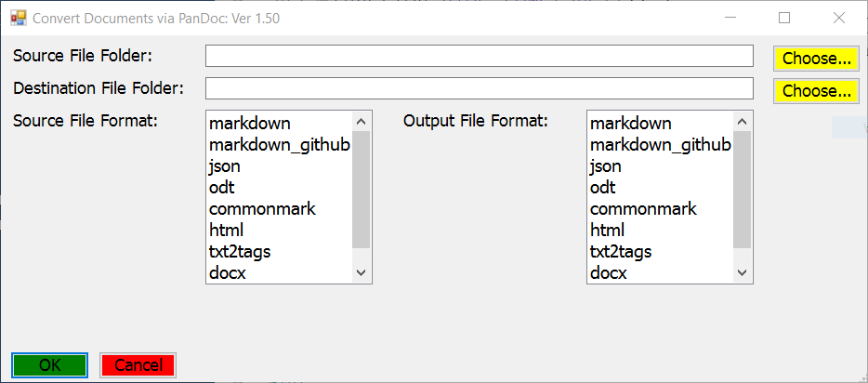The image size is (868, 383).
Task: Choose the destination file folder
Action: (x=816, y=91)
